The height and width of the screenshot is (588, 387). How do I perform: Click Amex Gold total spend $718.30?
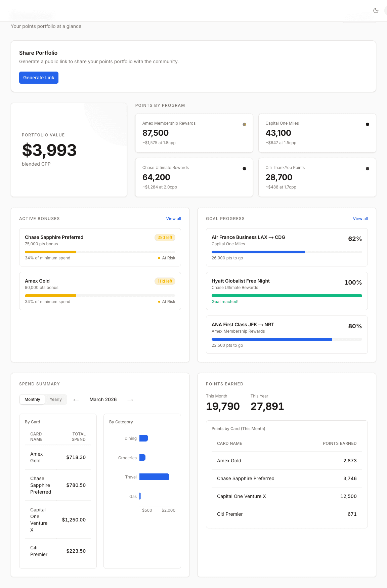click(x=76, y=457)
